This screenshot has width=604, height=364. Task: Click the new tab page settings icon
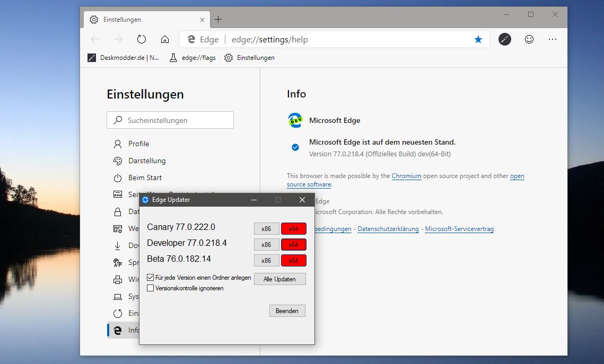click(x=118, y=194)
